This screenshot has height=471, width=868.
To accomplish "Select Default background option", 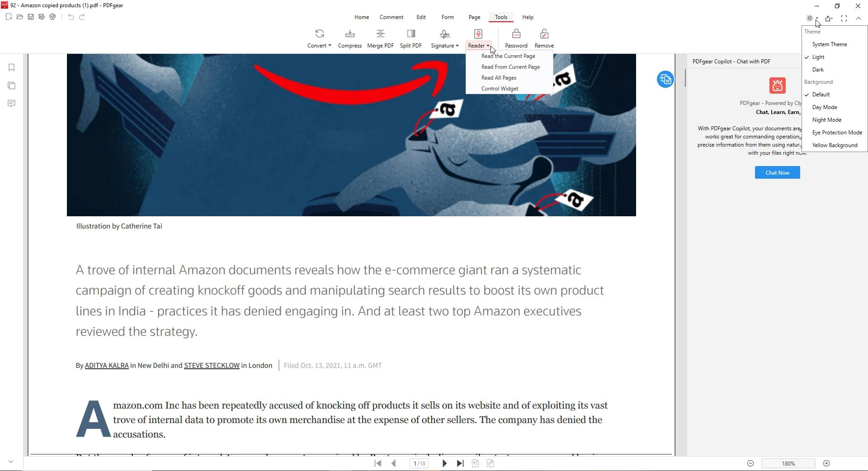I will point(835,95).
